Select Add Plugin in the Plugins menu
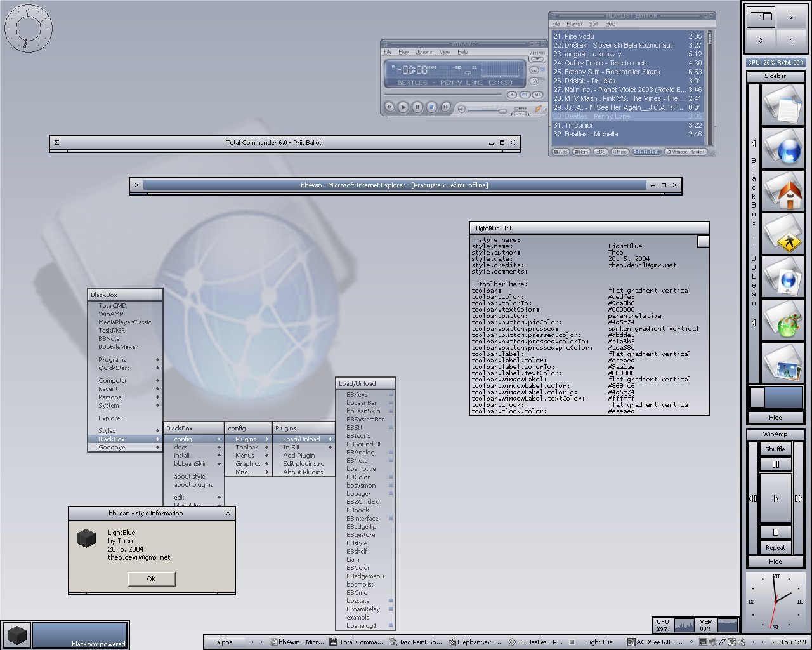Image resolution: width=812 pixels, height=650 pixels. pos(304,456)
